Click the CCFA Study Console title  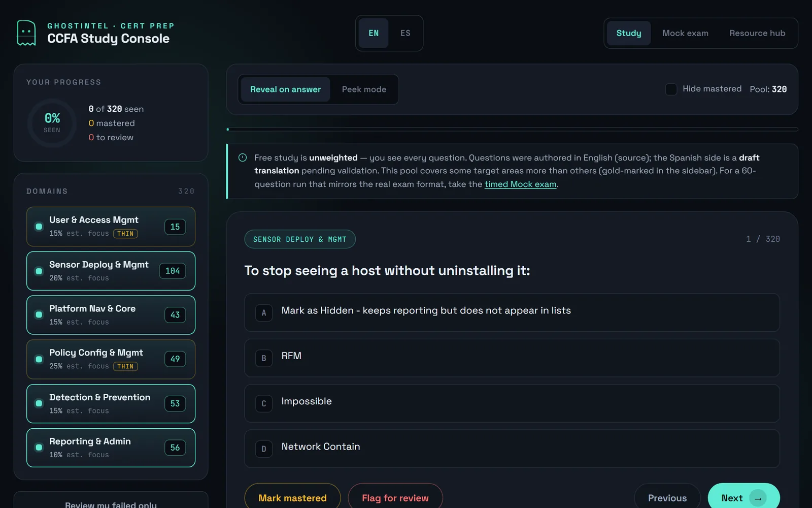(108, 39)
